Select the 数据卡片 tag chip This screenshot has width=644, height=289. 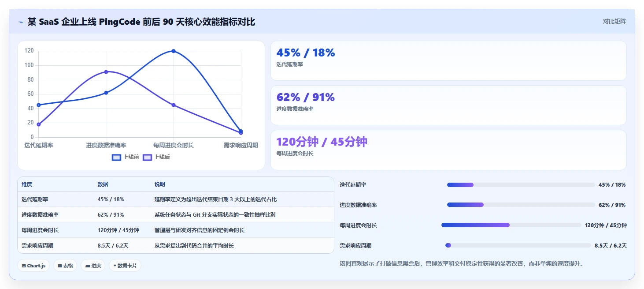[125, 266]
